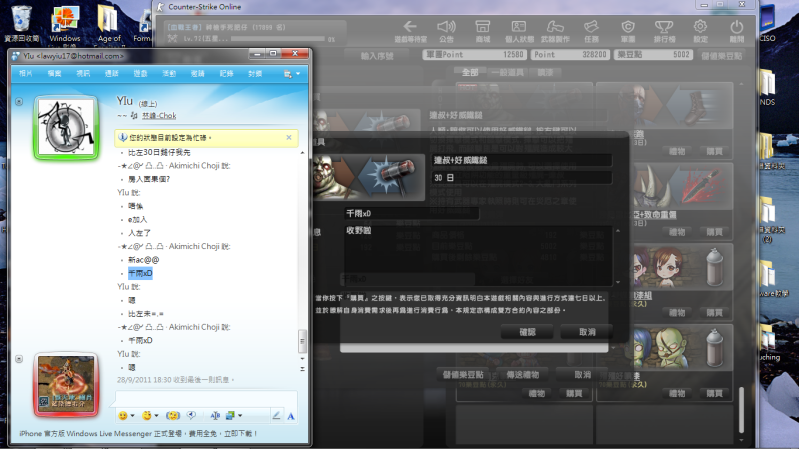
Task: Click the gift recipient field 千雨xD
Action: point(411,214)
